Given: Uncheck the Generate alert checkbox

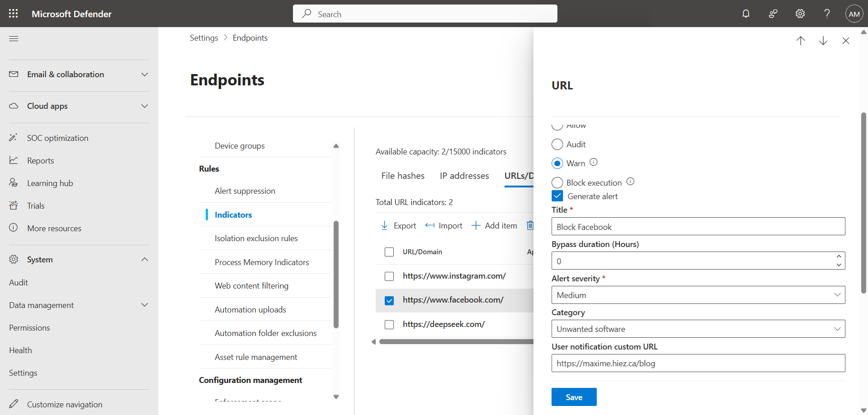Looking at the screenshot, I should tap(557, 196).
